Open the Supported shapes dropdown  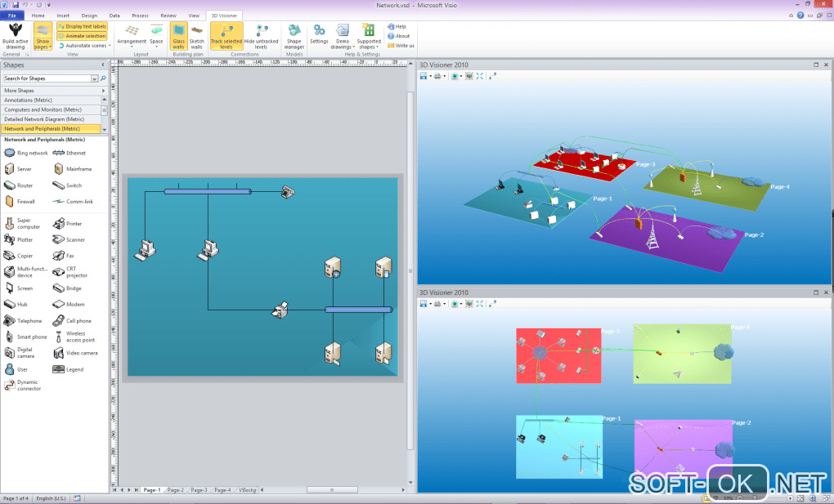tap(369, 36)
